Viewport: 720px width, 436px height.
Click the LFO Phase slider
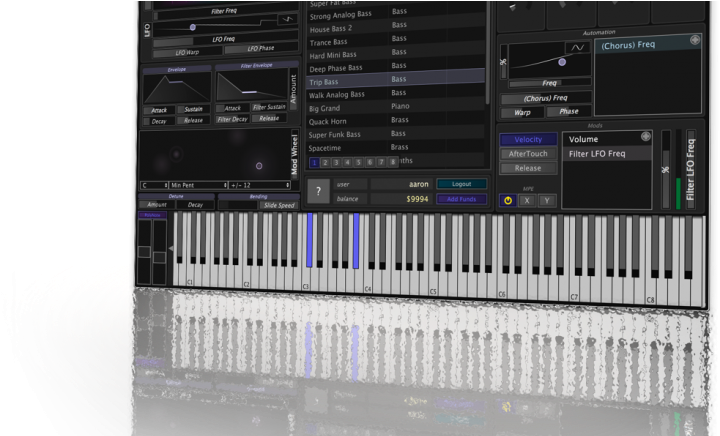[261, 49]
